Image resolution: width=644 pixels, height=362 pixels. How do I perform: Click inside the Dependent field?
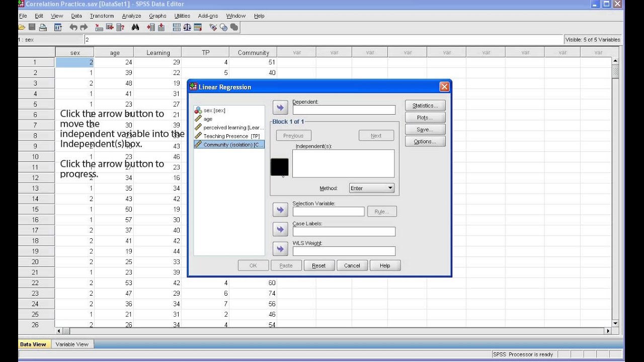coord(344,110)
